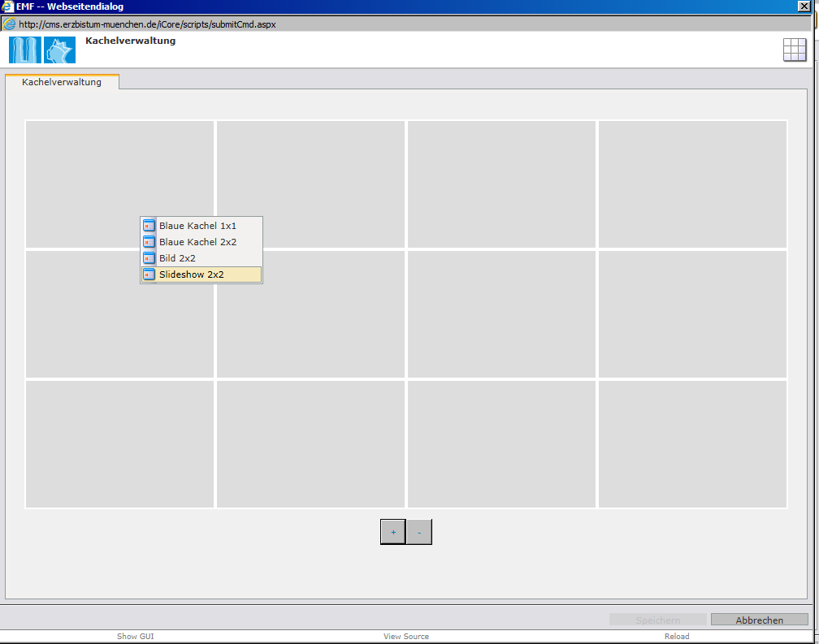Screen dimensions: 819x644
Task: Select Slideshow 2x2 menu item
Action: 192,274
